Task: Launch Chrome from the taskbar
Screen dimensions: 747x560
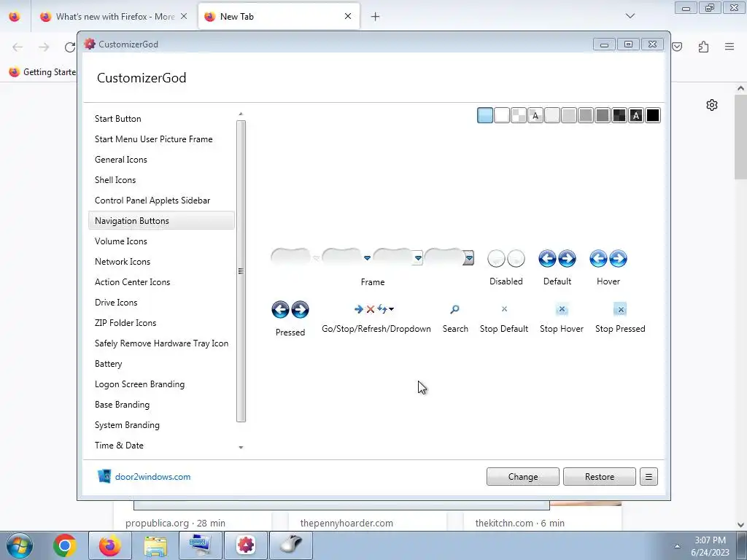Action: click(x=65, y=545)
